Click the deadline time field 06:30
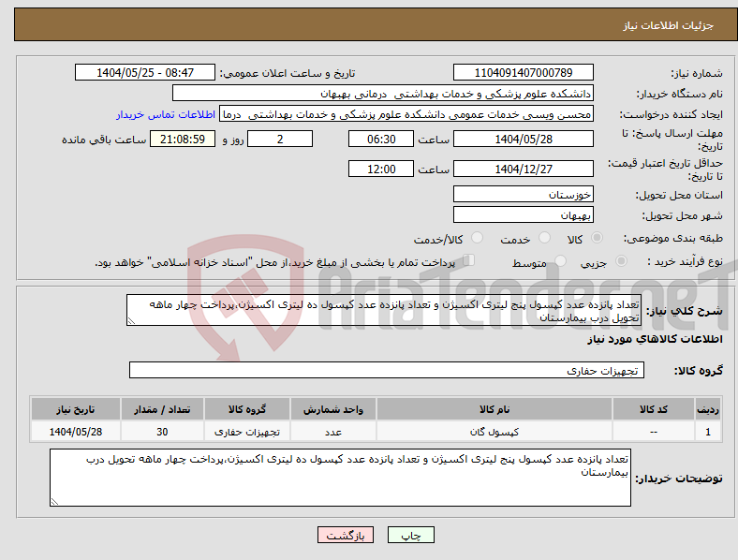Viewport: 738px width, 560px height. [x=381, y=139]
